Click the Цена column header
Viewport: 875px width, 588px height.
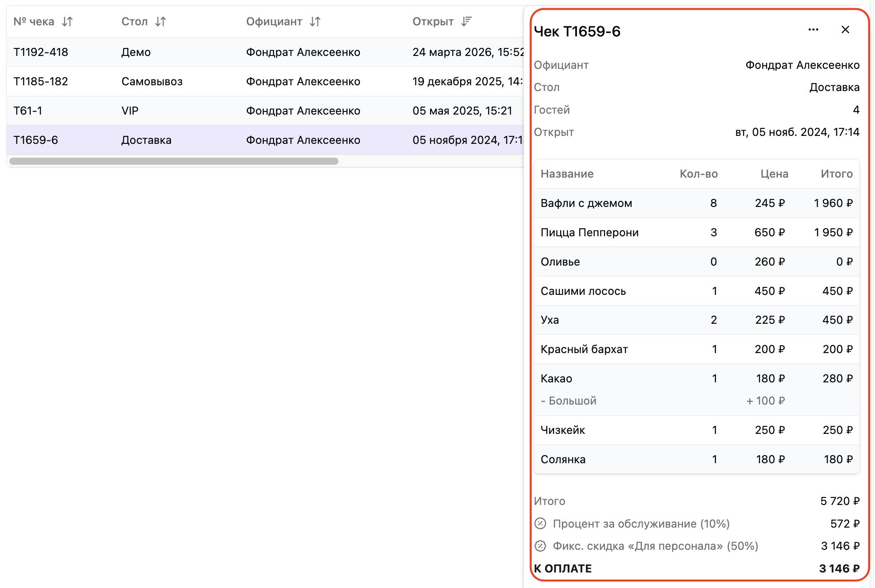click(774, 174)
